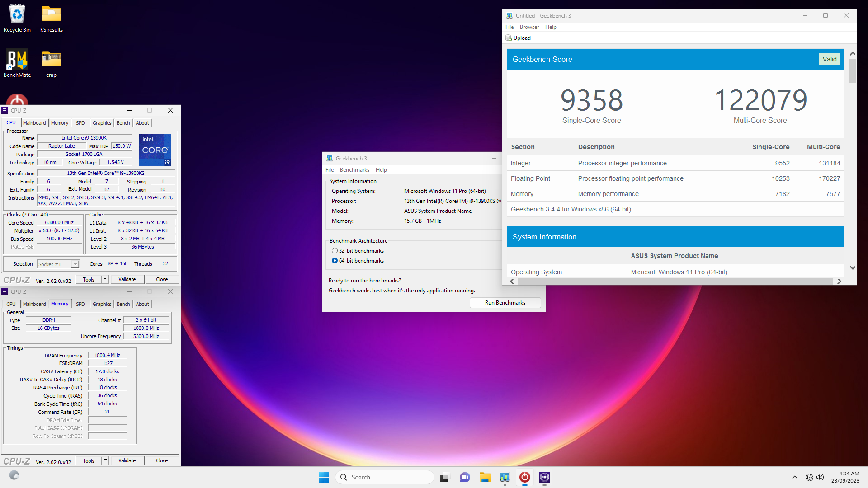The height and width of the screenshot is (488, 868).
Task: Click Close button in bottom CPU-Z window
Action: point(162,460)
